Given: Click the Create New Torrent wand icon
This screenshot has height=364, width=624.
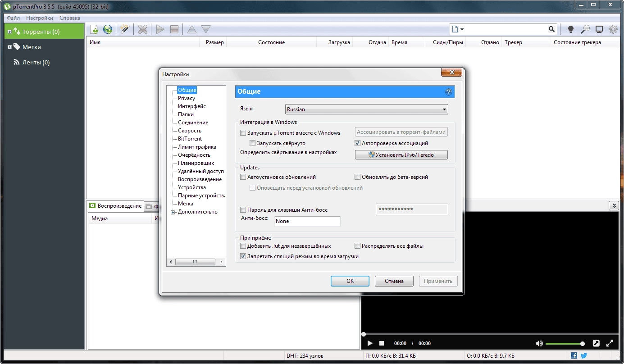Looking at the screenshot, I should (x=125, y=30).
